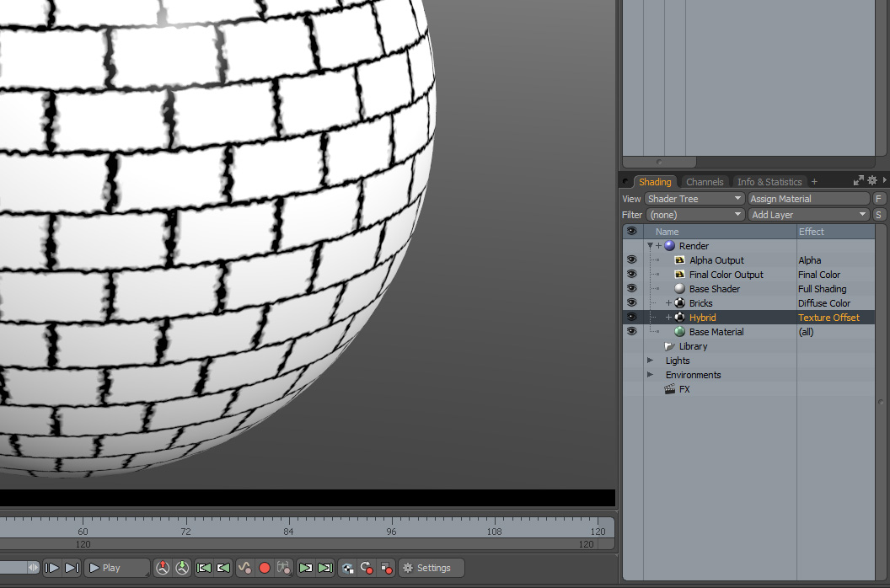This screenshot has width=890, height=588.
Task: Select the Base Shader item
Action: [714, 289]
